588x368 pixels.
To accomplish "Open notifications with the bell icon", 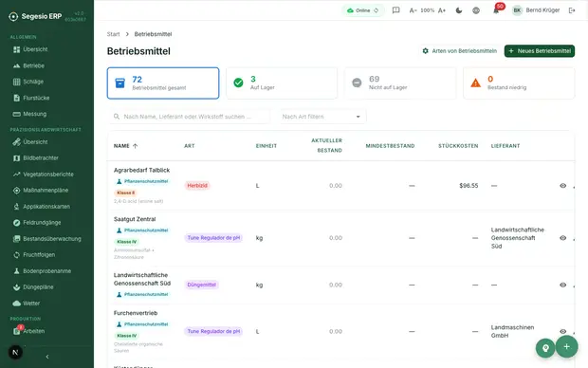I will pos(496,10).
